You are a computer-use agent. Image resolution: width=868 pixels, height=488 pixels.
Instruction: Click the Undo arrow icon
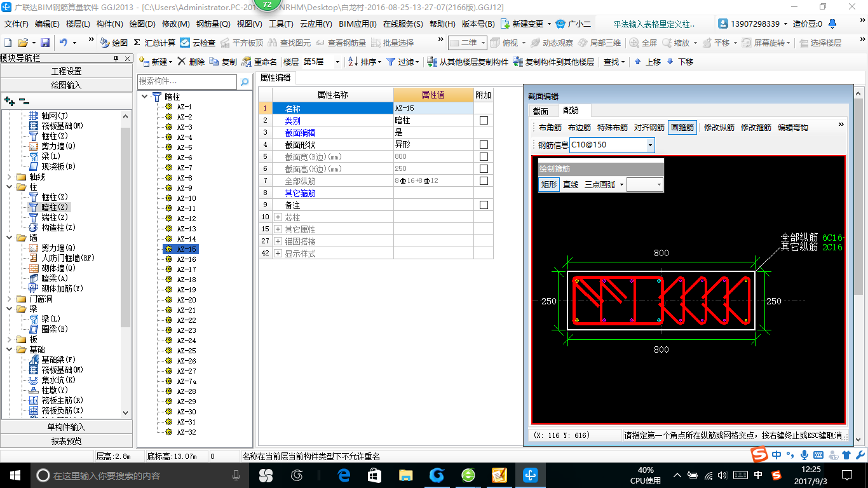[x=63, y=43]
